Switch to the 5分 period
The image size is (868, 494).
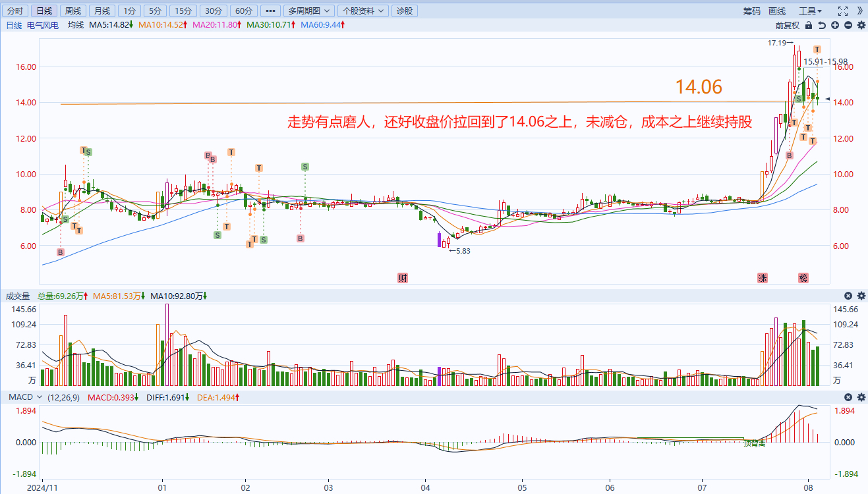(x=154, y=11)
